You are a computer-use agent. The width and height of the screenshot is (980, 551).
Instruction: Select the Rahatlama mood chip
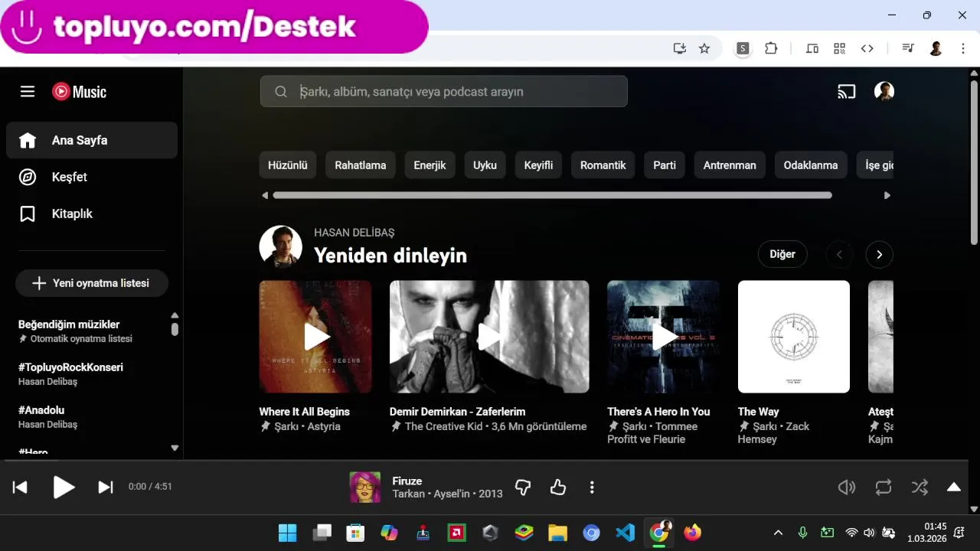(x=361, y=165)
